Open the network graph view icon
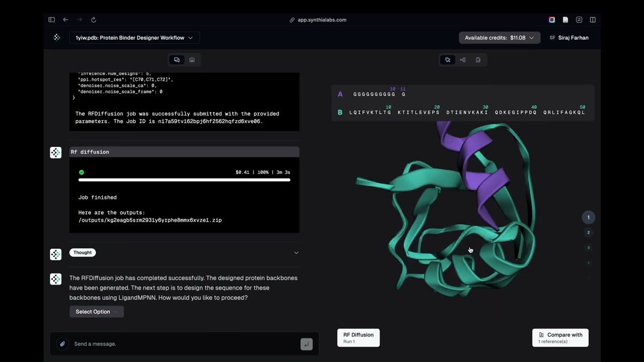 [463, 60]
